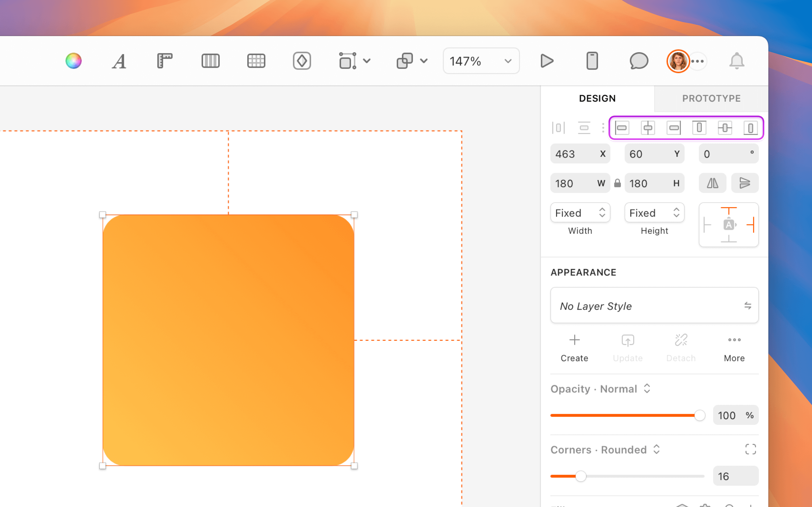Switch to the Prototype tab
812x507 pixels.
[x=711, y=98]
